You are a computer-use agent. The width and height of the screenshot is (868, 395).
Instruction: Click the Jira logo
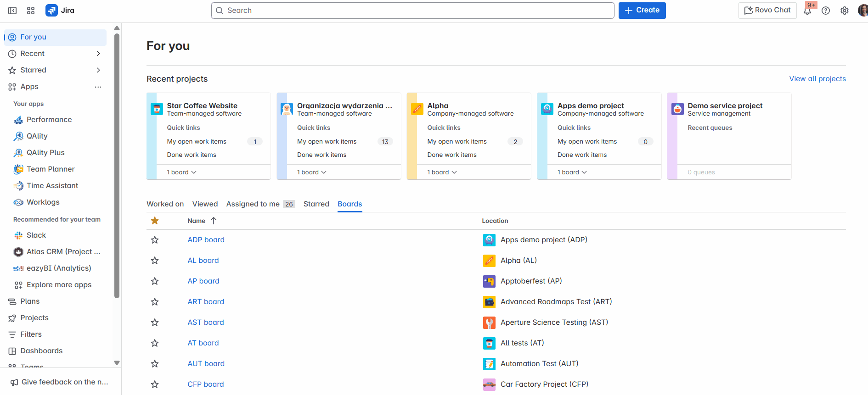point(60,11)
